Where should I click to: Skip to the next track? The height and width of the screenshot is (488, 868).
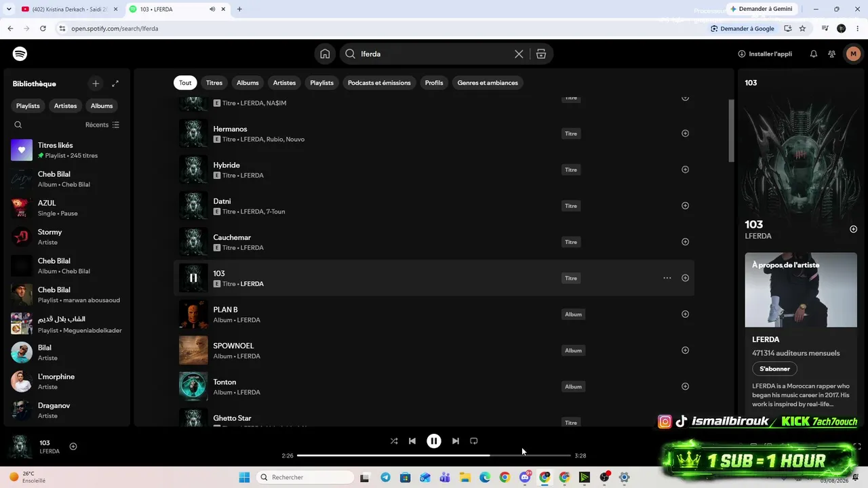(x=456, y=441)
